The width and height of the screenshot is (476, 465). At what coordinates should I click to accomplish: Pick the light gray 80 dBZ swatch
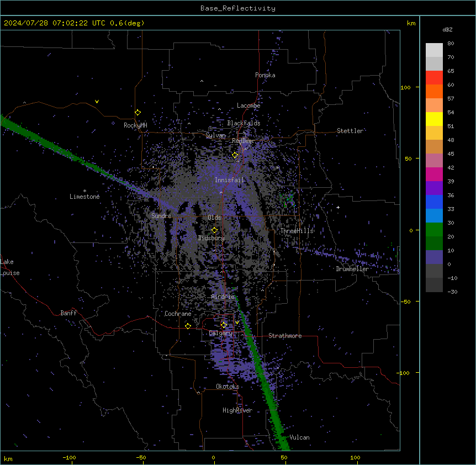pyautogui.click(x=434, y=50)
